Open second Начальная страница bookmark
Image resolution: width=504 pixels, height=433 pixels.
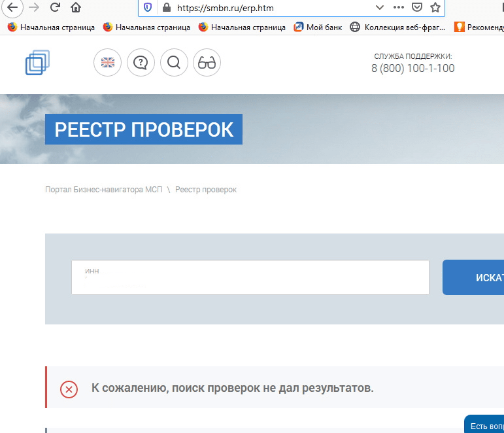pyautogui.click(x=146, y=27)
